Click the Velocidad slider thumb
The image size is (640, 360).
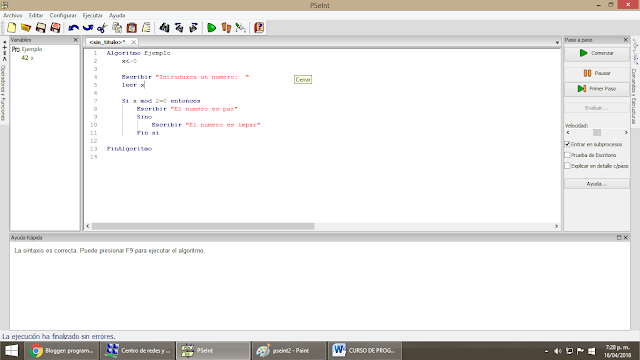[x=597, y=133]
